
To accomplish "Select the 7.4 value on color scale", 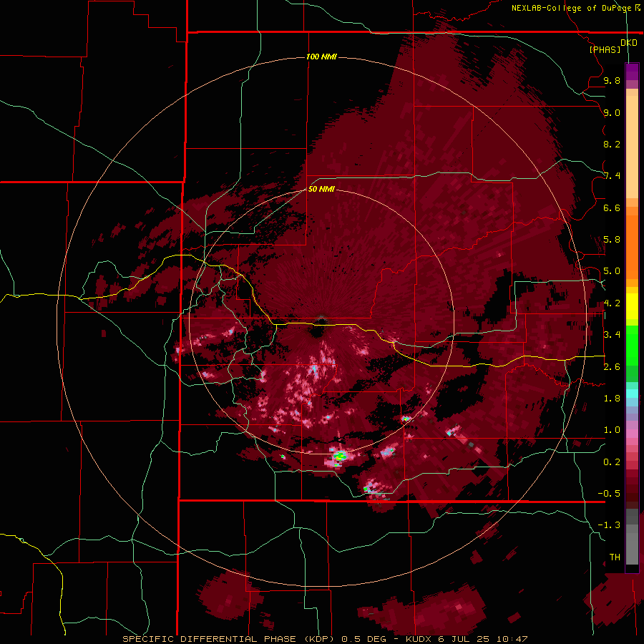I will 612,176.
